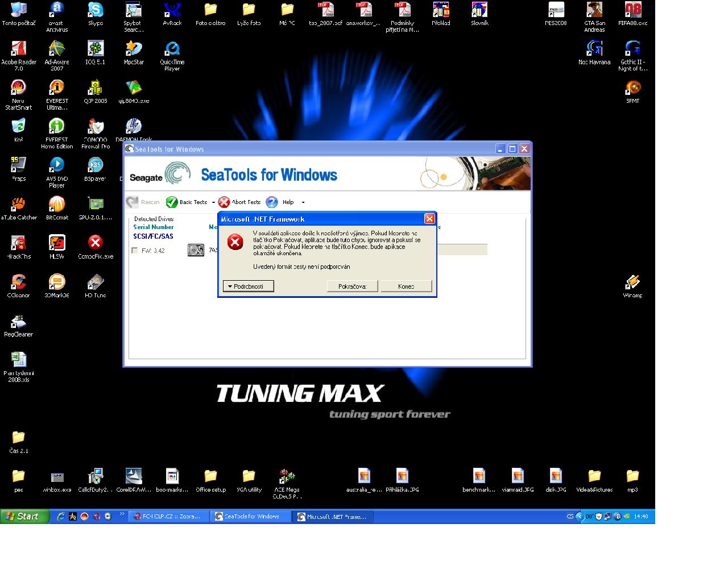Switch to Microsoft .NET Framework taskbar button
This screenshot has height=582, width=728.
click(x=333, y=516)
